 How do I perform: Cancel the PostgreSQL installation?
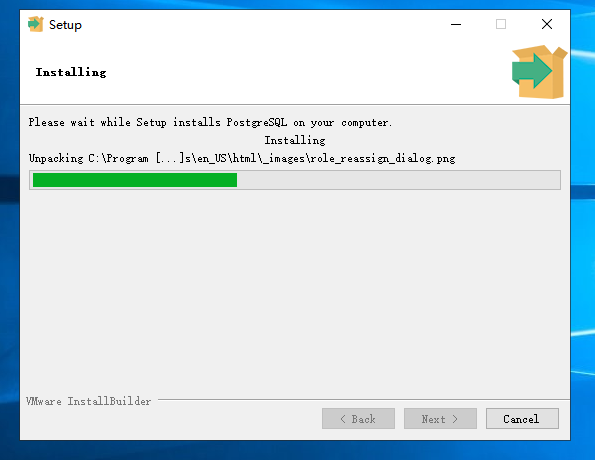click(522, 419)
